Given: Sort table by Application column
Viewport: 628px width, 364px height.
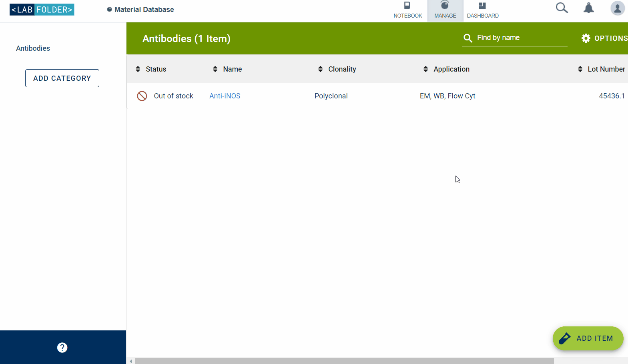Looking at the screenshot, I should (446, 69).
